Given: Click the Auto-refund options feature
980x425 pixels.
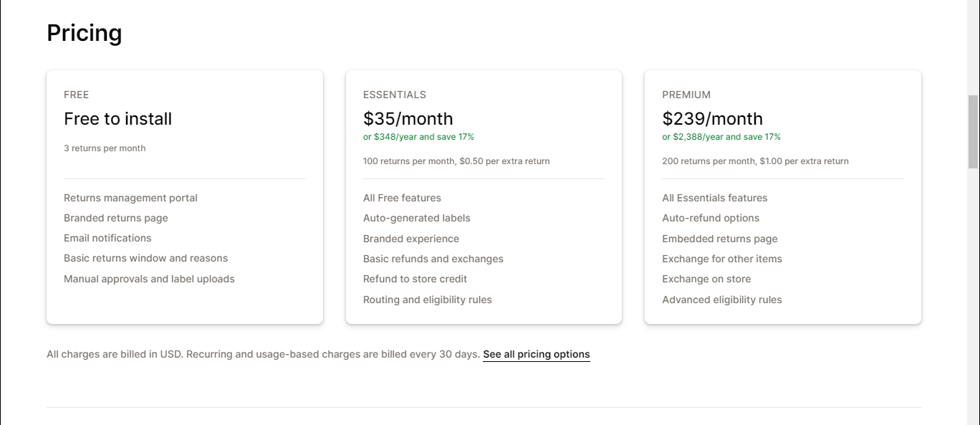Looking at the screenshot, I should 711,218.
